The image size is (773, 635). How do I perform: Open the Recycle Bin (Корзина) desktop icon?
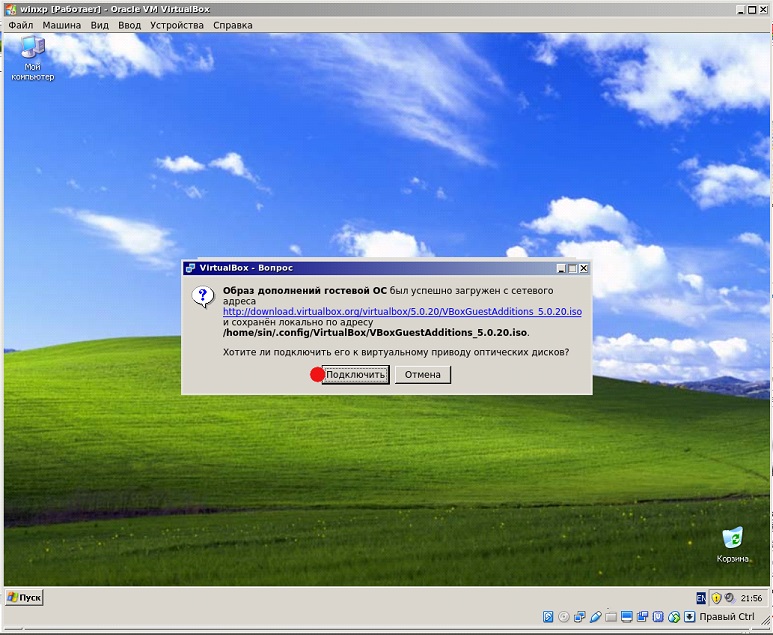click(x=733, y=541)
